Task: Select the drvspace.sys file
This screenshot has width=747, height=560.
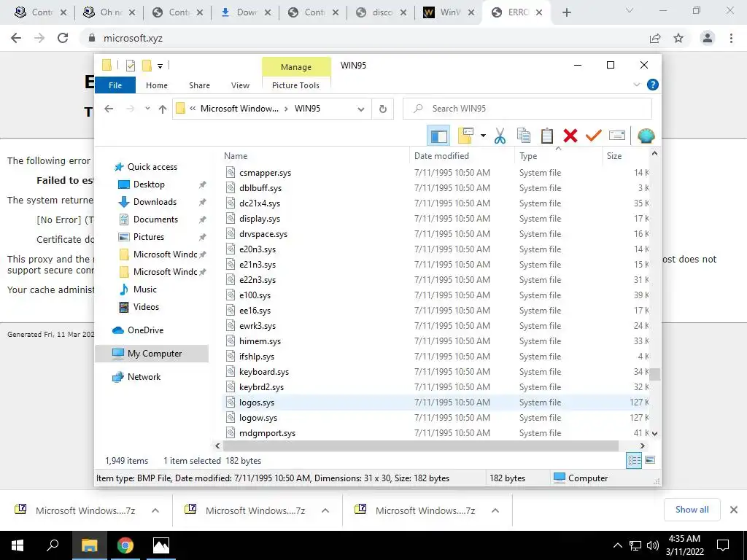Action: tap(263, 234)
